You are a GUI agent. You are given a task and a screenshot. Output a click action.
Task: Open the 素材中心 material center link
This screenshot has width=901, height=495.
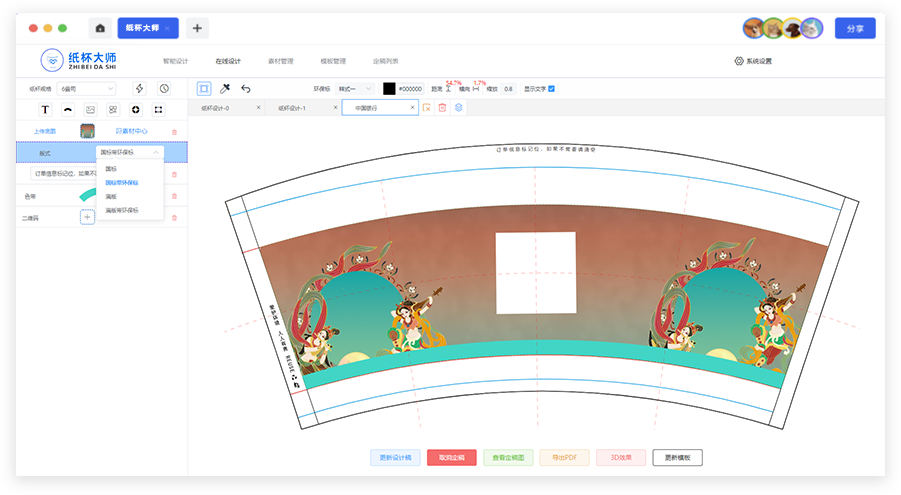(132, 132)
